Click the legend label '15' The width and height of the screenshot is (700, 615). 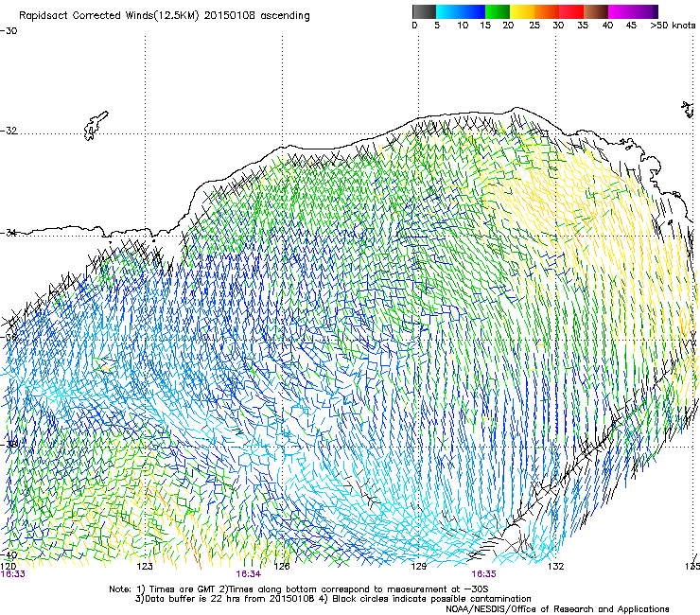point(485,26)
